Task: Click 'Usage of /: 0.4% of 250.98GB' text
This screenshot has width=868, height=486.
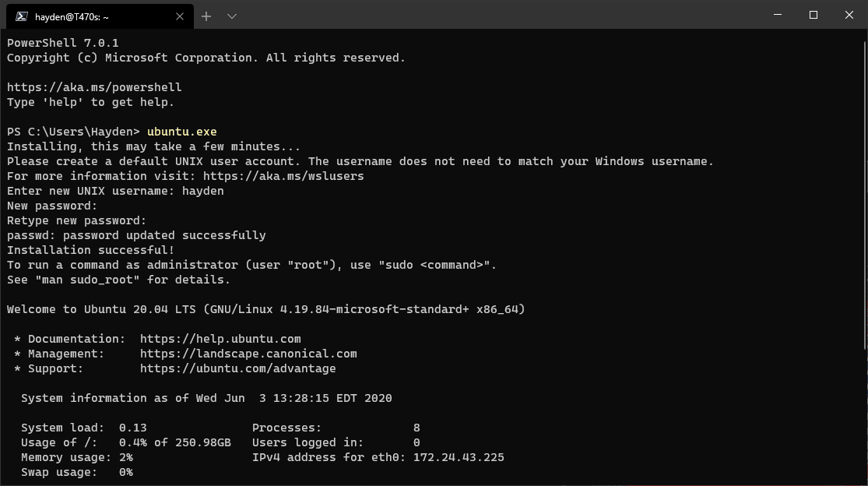Action: point(126,443)
